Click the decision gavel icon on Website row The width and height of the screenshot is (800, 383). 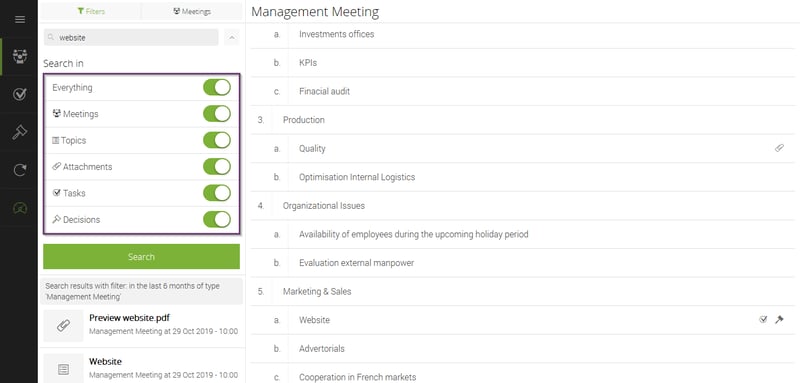click(779, 320)
